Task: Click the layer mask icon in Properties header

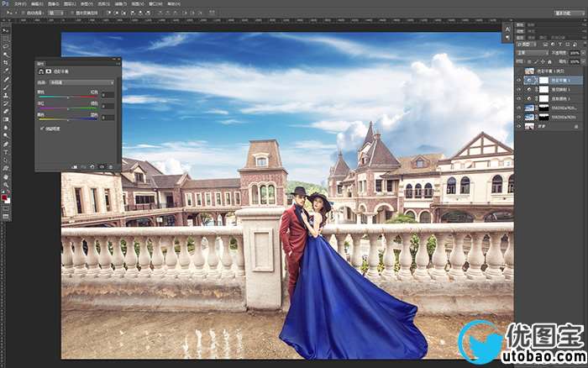Action: click(x=49, y=71)
